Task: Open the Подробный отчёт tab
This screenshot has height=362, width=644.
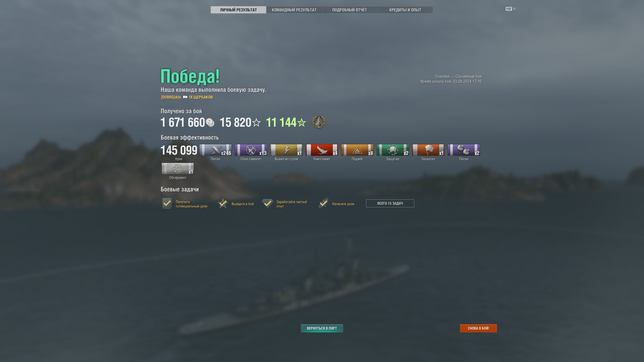Action: [x=349, y=10]
